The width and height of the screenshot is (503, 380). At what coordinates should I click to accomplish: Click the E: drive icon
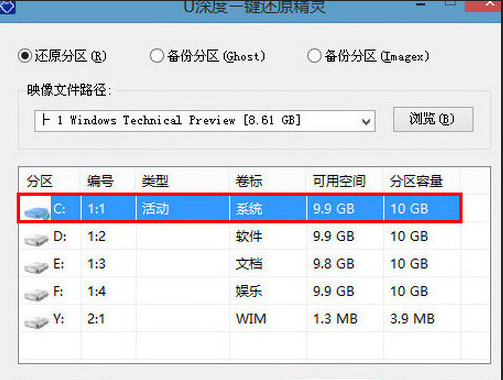pyautogui.click(x=36, y=267)
